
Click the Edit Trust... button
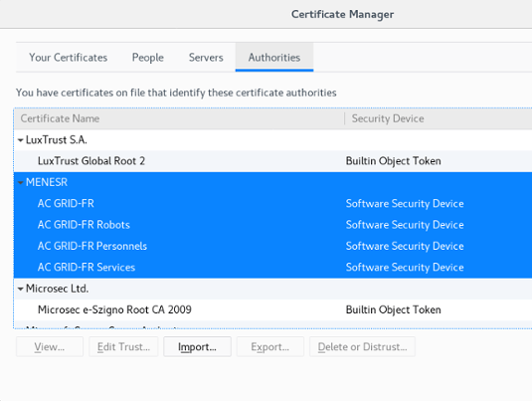click(123, 346)
